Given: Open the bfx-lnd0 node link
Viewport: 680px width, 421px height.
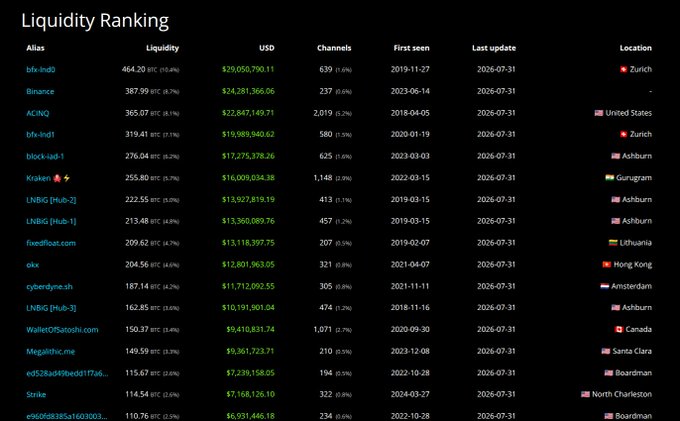Looking at the screenshot, I should [41, 69].
